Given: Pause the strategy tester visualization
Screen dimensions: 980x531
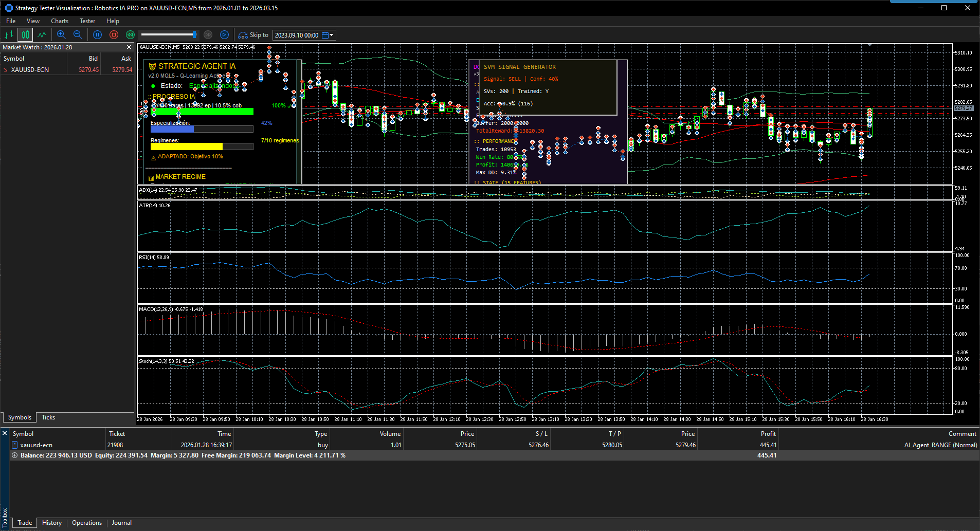Looking at the screenshot, I should (x=97, y=35).
